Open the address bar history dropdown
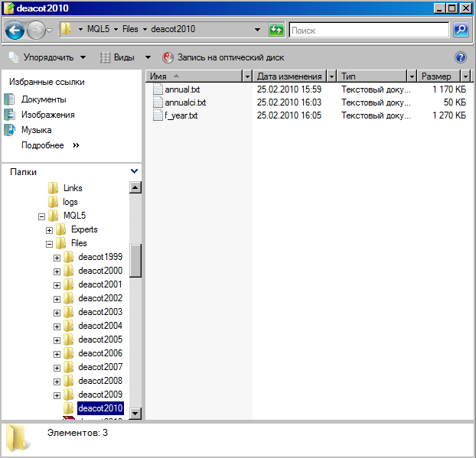 (258, 30)
